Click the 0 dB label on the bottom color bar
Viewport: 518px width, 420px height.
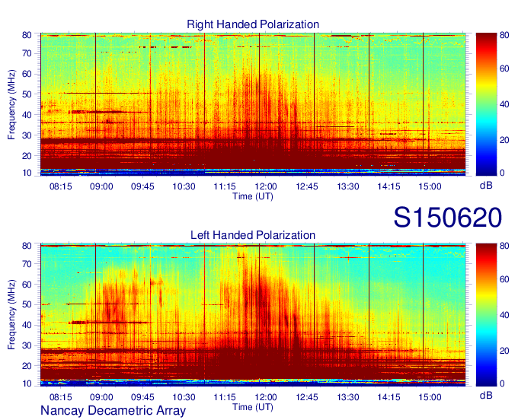502,383
